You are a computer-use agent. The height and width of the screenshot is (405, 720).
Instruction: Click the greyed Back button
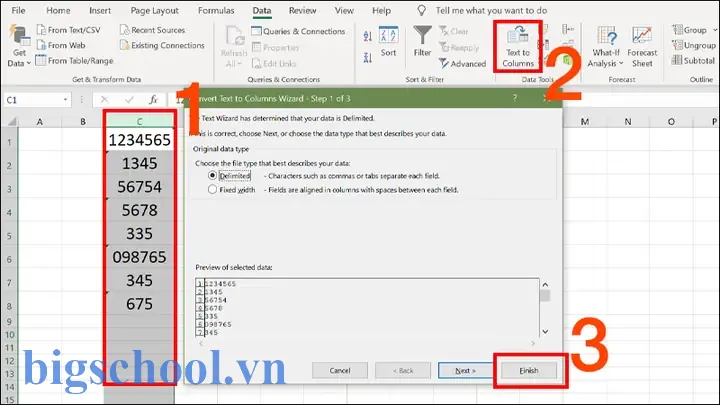click(403, 370)
